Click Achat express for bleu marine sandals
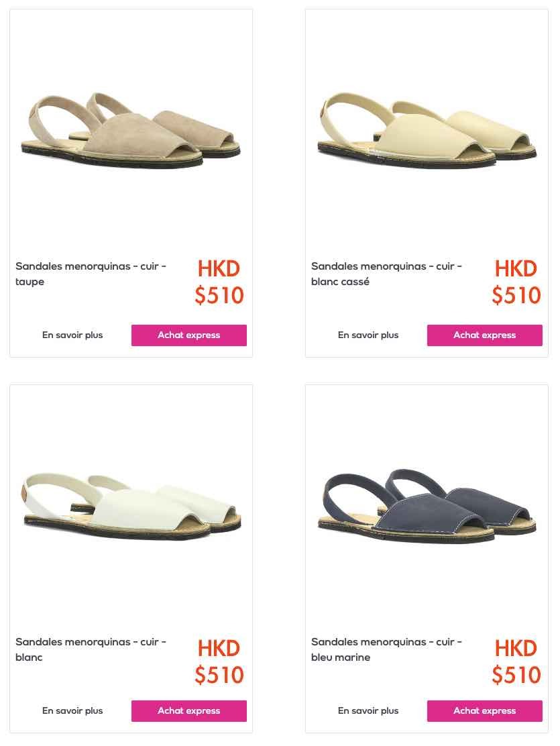The width and height of the screenshot is (560, 746). 484,711
